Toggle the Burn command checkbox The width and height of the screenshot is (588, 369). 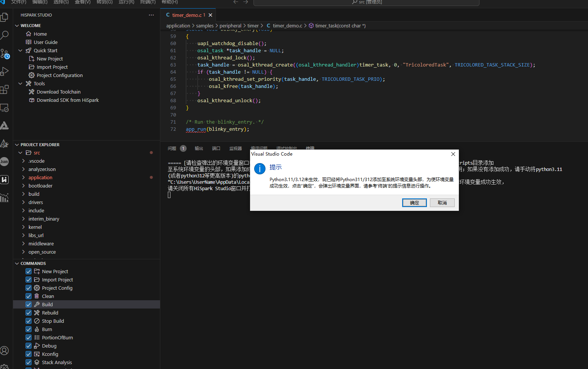[x=29, y=329]
